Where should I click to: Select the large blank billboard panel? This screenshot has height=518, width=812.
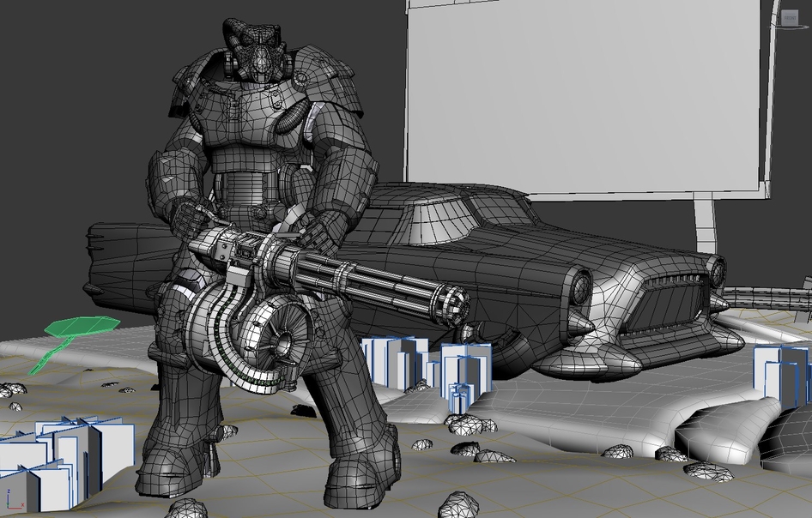[585, 96]
